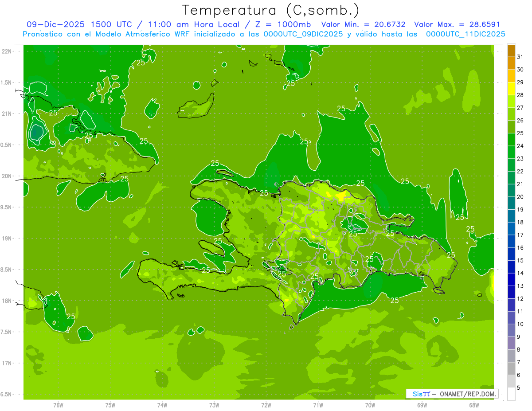Viewport: 532px width, 411px height.
Task: Click the title "Temperatura (C,somb.)"
Action: (x=270, y=10)
